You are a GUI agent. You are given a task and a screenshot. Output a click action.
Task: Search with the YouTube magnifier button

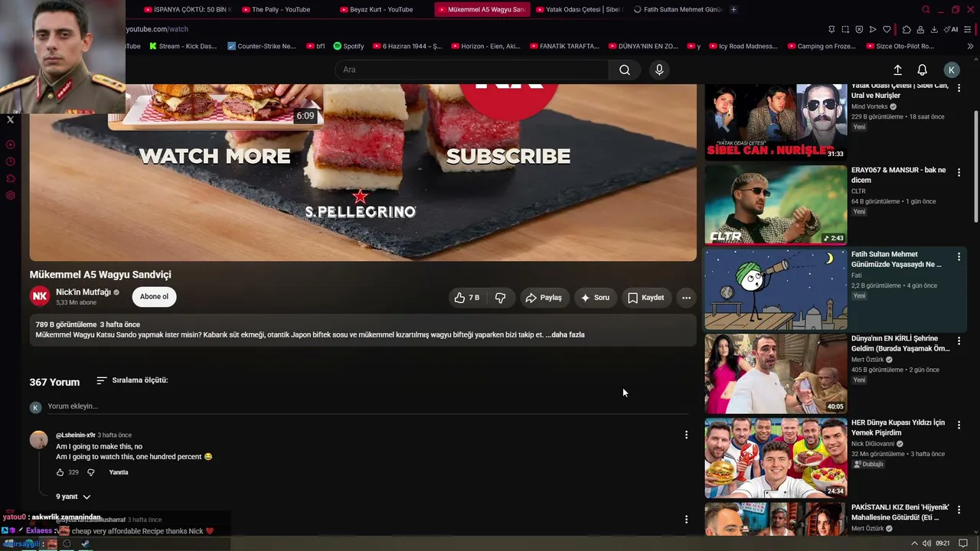click(625, 70)
